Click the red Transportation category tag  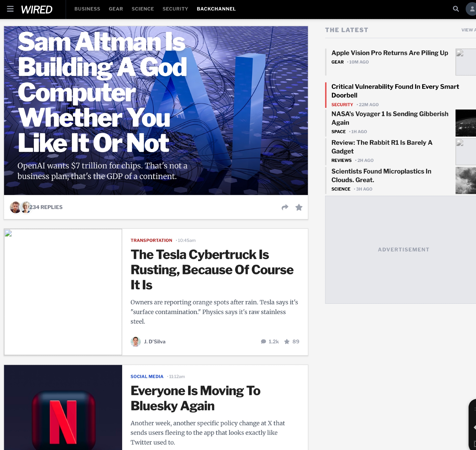tap(151, 240)
